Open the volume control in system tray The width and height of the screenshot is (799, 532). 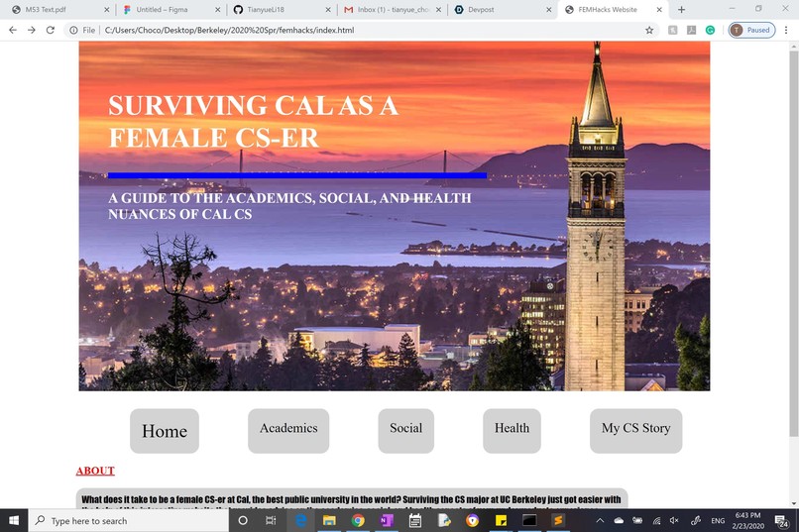[674, 520]
